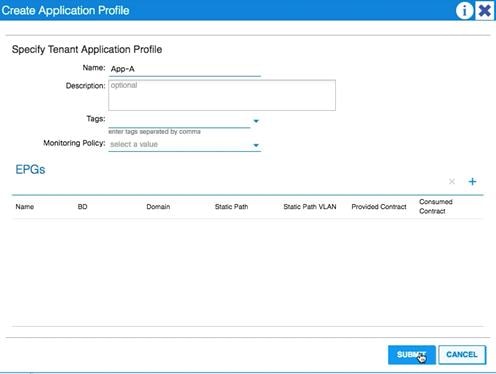Click the Provided Contract column header

pyautogui.click(x=379, y=207)
